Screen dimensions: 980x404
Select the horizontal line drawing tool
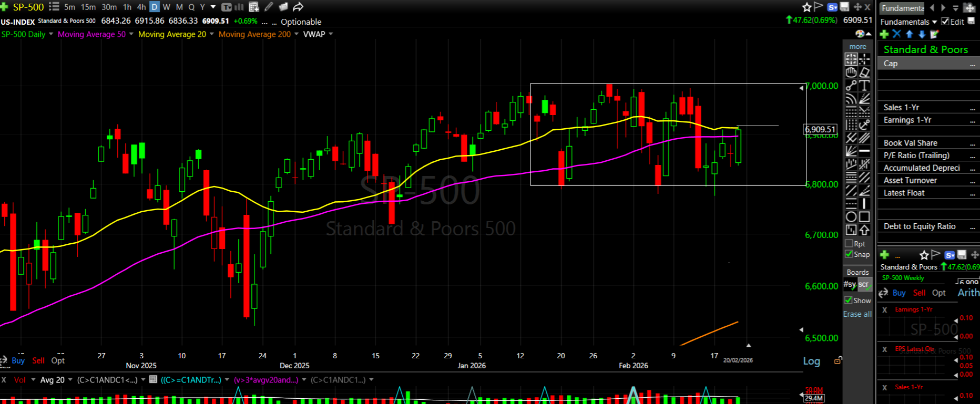pyautogui.click(x=864, y=151)
